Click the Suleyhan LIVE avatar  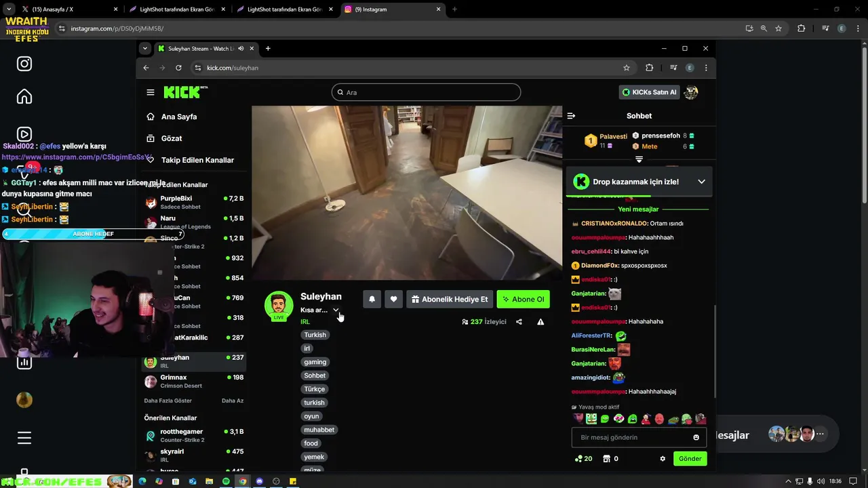(279, 306)
